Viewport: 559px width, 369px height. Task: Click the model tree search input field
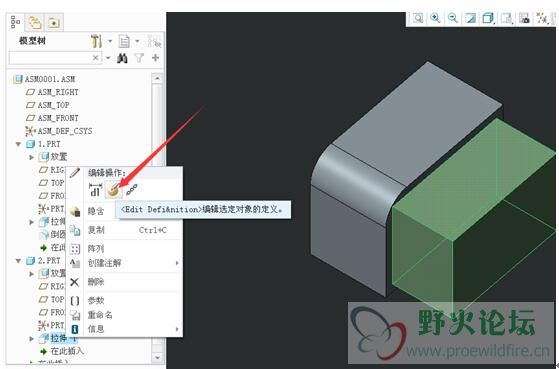tap(50, 58)
